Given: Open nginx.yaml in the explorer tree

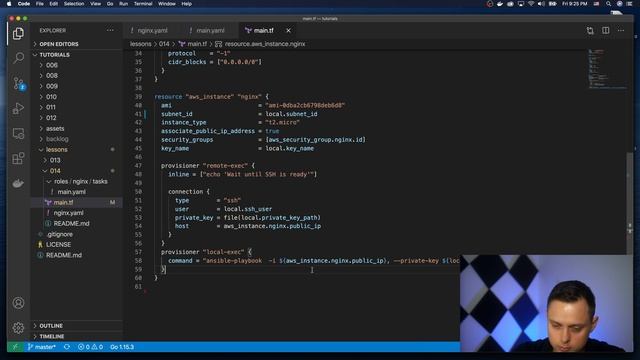Looking at the screenshot, I should pos(68,213).
